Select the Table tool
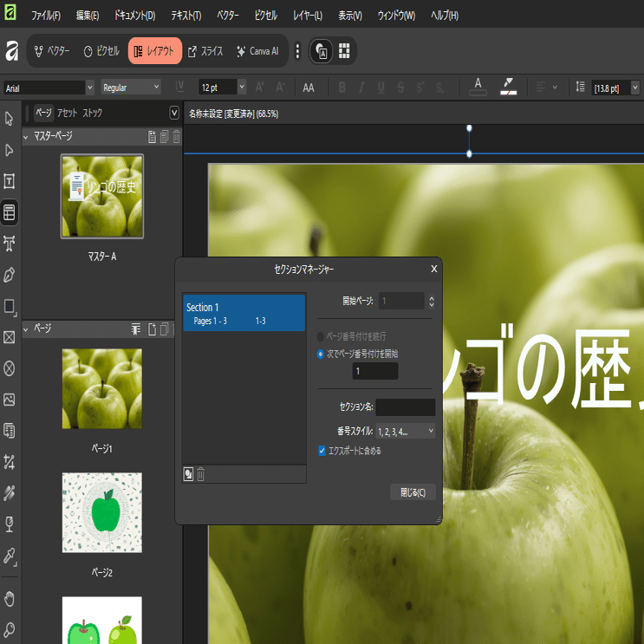644x644 pixels. pos(9,212)
